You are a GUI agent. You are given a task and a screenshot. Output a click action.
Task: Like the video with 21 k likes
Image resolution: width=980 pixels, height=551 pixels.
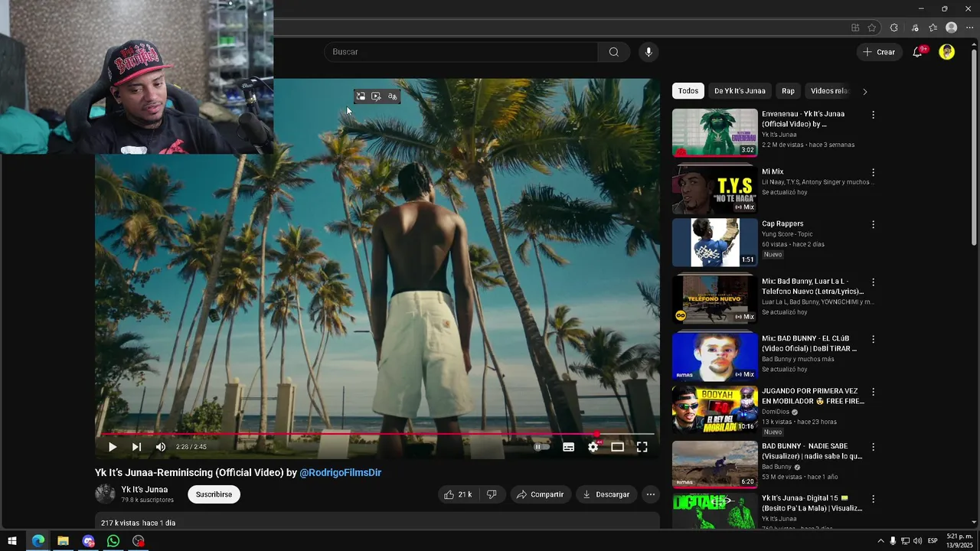point(458,494)
